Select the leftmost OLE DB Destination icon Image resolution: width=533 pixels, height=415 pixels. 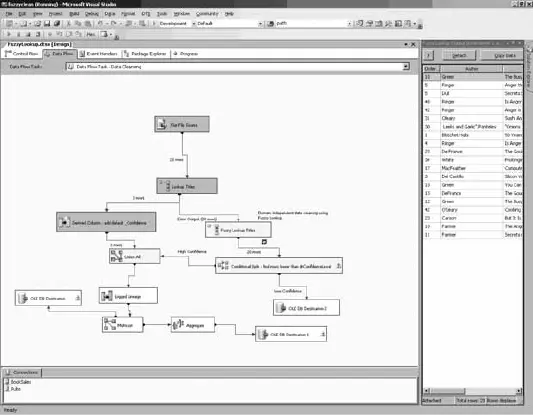click(x=22, y=298)
